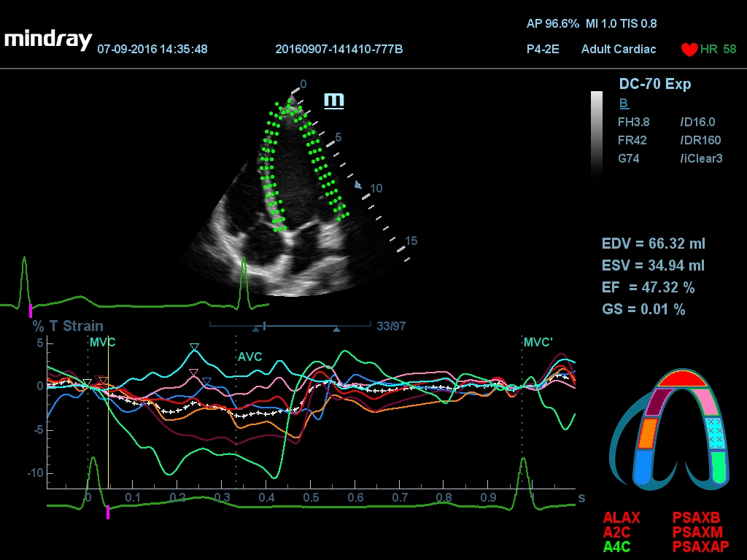The height and width of the screenshot is (560, 747).
Task: Choose the A2C view label
Action: (x=616, y=532)
